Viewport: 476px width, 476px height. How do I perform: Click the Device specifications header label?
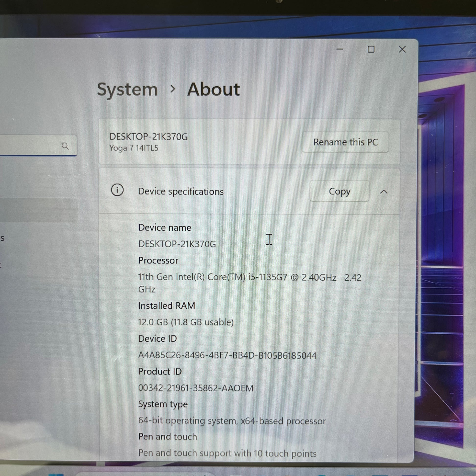pyautogui.click(x=181, y=192)
